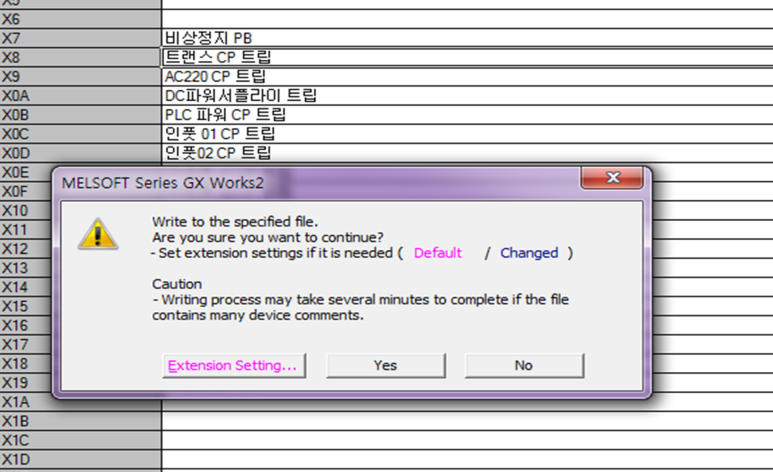Screen dimensions: 773x472
Task: Select the X9 device row header
Action: [x=80, y=76]
